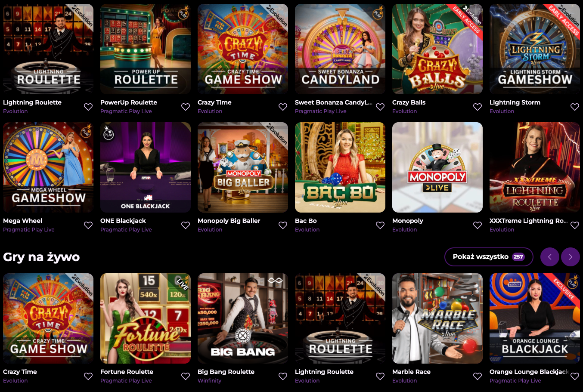Open the Pragmatic Play Live link under PowerUp Roulette
The width and height of the screenshot is (583, 392).
point(126,111)
